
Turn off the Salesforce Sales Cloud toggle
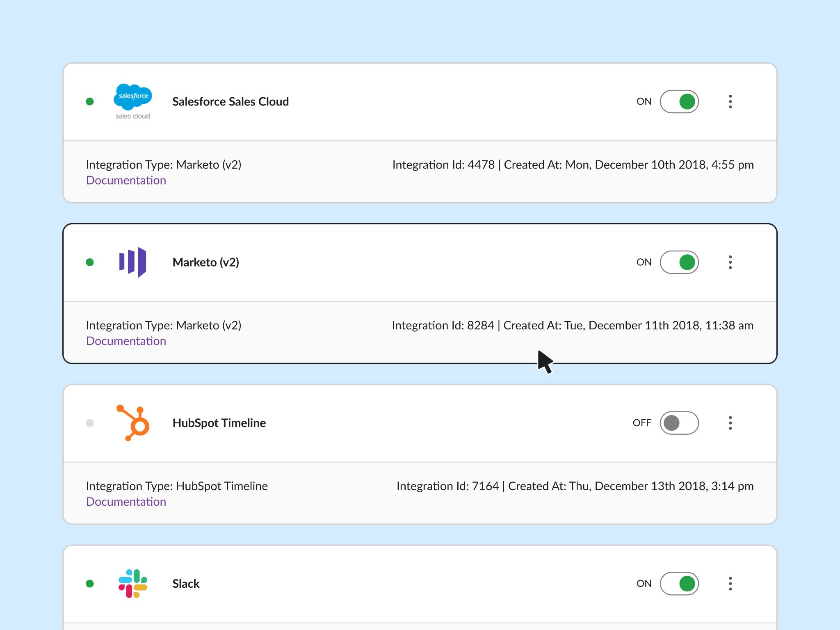click(679, 101)
